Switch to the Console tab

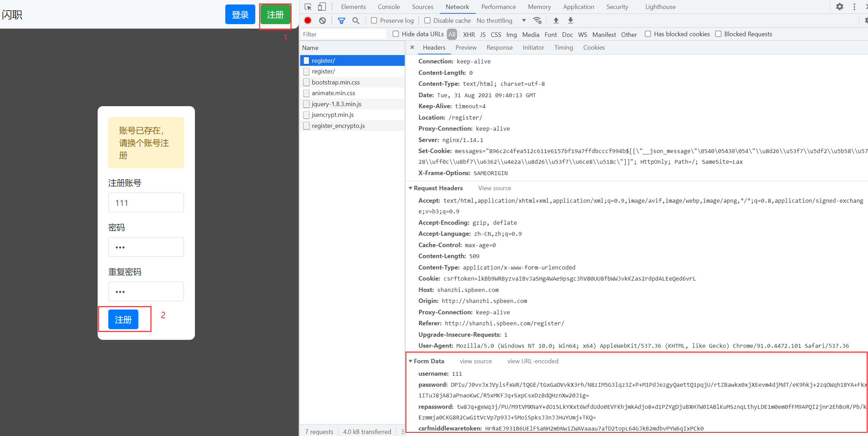point(388,7)
